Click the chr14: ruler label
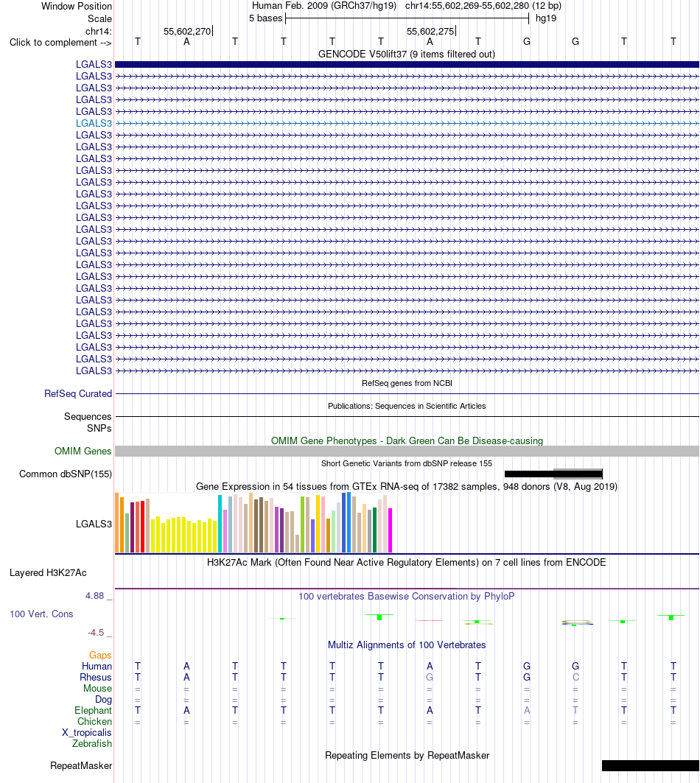 [x=99, y=31]
